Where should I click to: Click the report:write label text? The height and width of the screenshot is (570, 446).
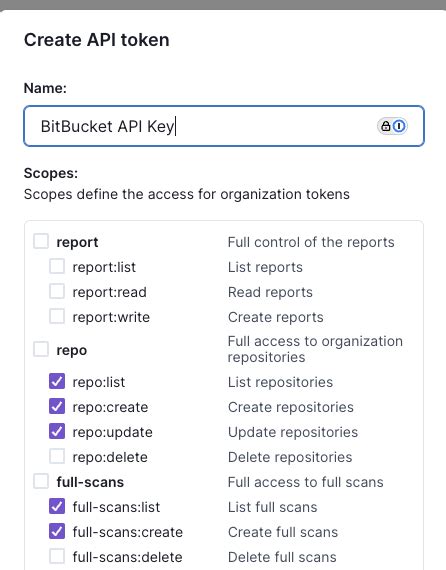[x=111, y=317]
